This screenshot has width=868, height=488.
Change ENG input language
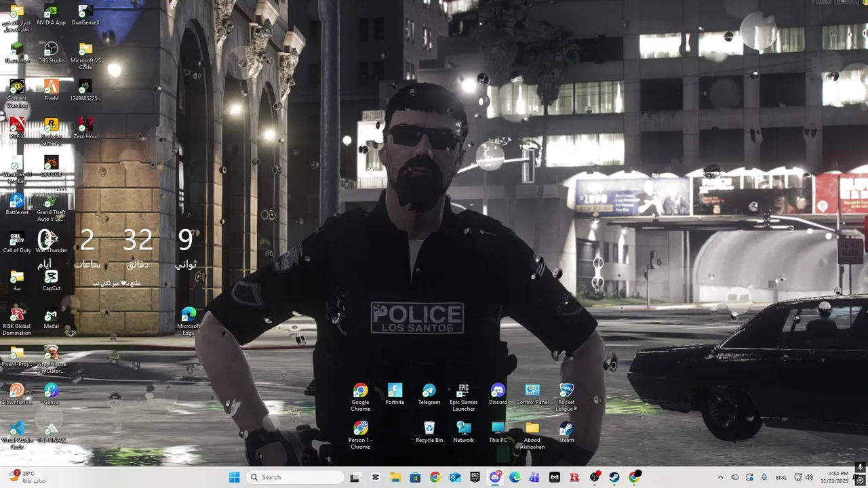coord(781,477)
